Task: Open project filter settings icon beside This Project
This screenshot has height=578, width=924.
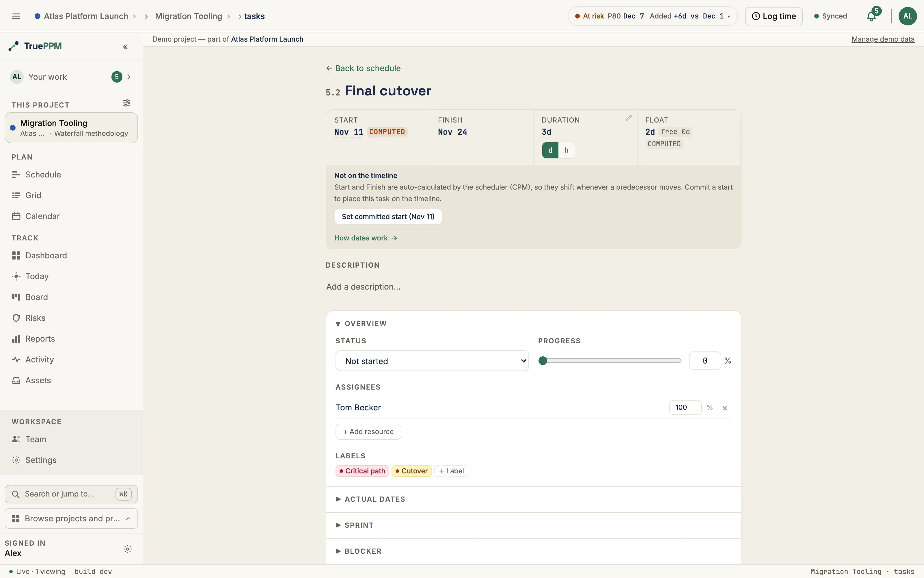Action: [126, 103]
